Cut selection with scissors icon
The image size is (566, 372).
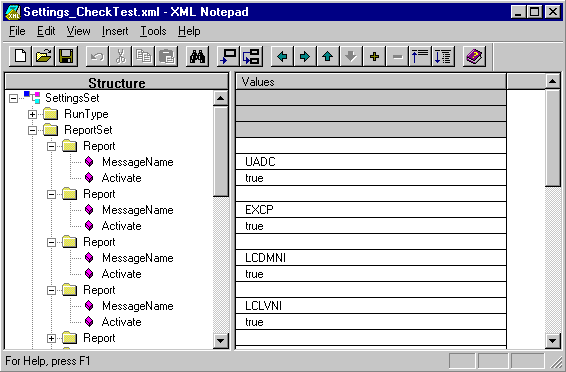pos(121,56)
